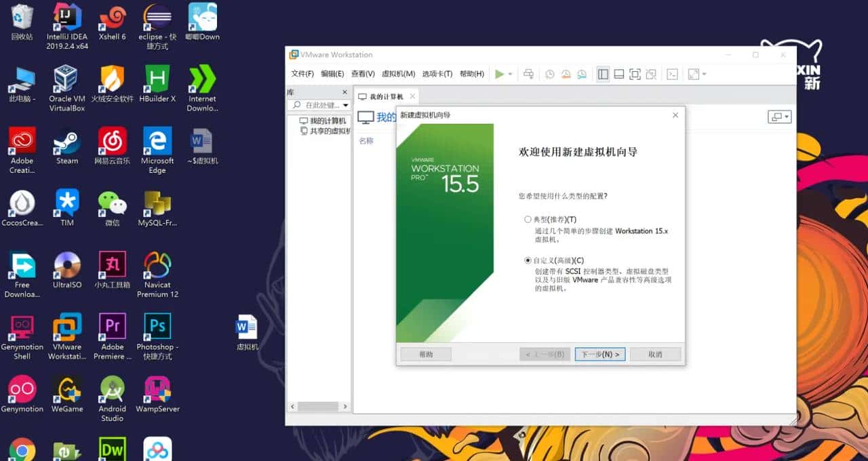The height and width of the screenshot is (461, 868).
Task: Click the green Power On button
Action: pos(500,73)
